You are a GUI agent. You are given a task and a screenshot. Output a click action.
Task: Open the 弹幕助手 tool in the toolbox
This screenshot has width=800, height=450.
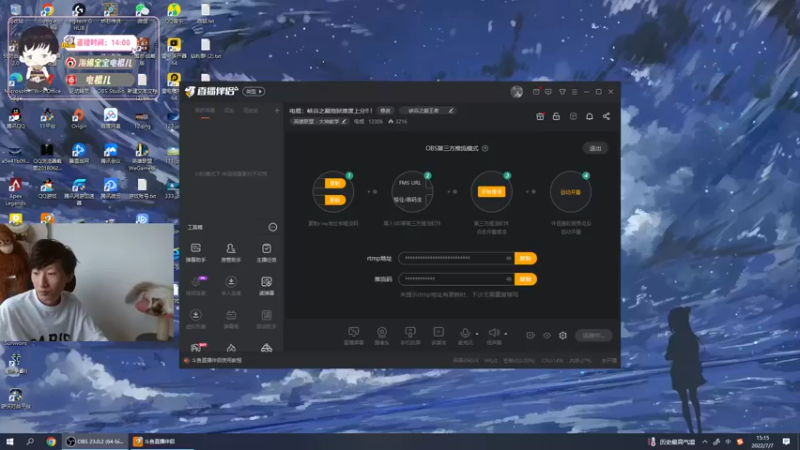196,253
